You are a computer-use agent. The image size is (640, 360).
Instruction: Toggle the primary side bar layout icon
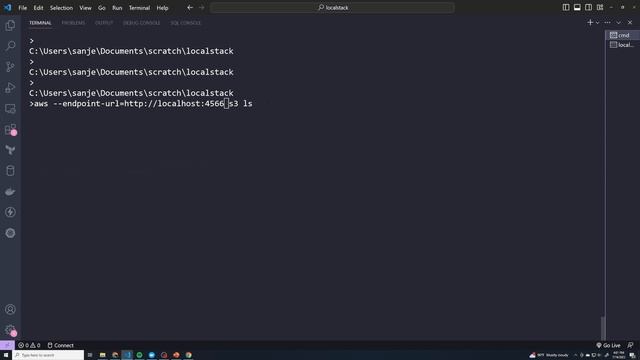coord(566,7)
